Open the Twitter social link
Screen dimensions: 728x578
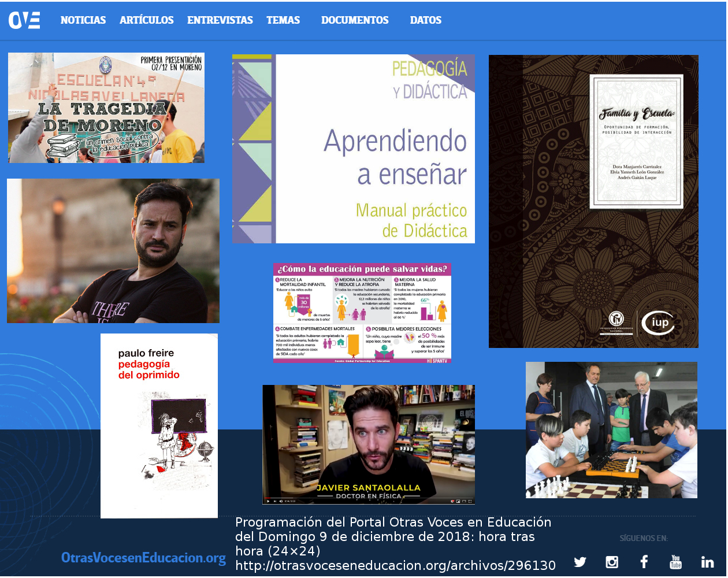[580, 562]
